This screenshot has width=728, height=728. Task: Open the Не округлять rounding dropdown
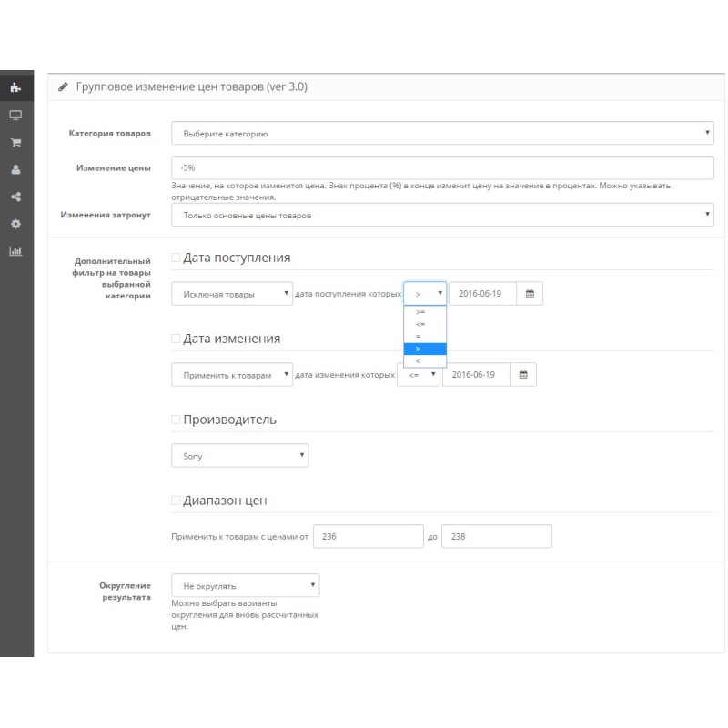[x=245, y=585]
